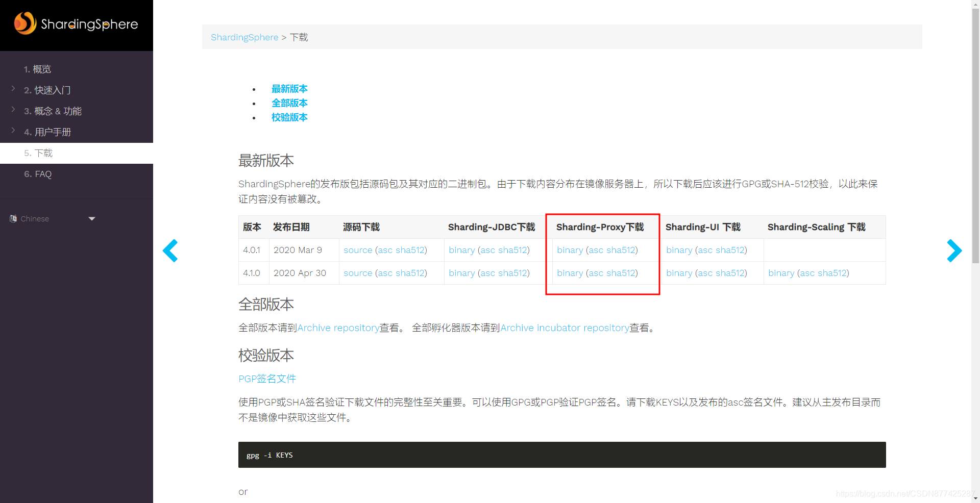
Task: Click the ShardingSphere logo
Action: tap(76, 23)
